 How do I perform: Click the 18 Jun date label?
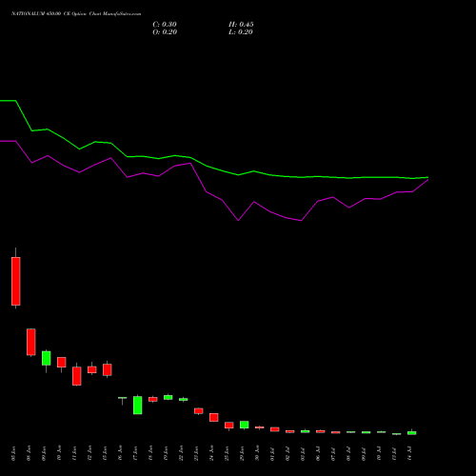150,453
